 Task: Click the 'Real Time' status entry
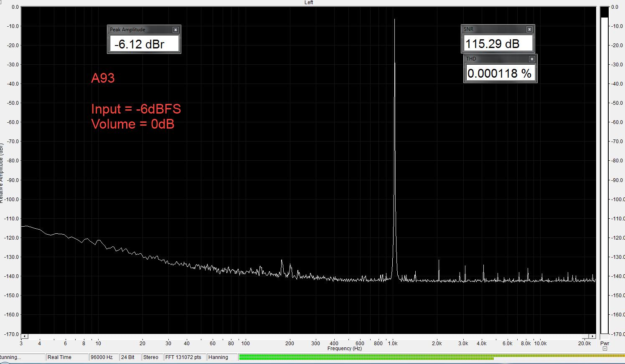point(67,357)
